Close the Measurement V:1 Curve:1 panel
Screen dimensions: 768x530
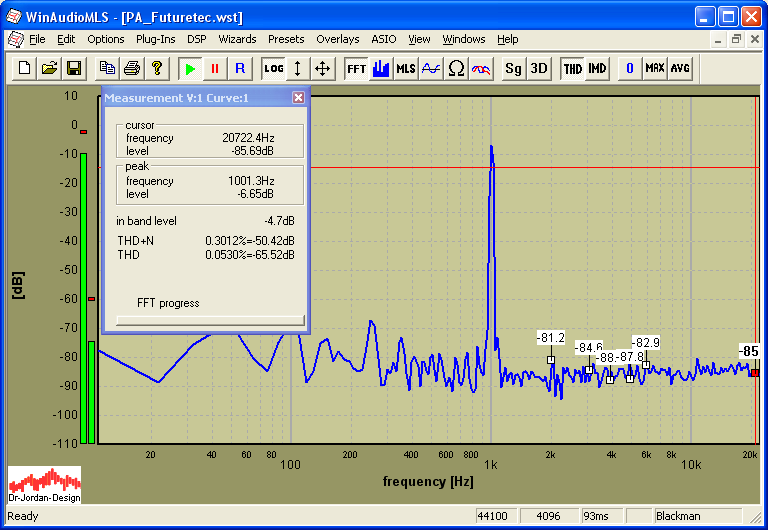pos(298,97)
